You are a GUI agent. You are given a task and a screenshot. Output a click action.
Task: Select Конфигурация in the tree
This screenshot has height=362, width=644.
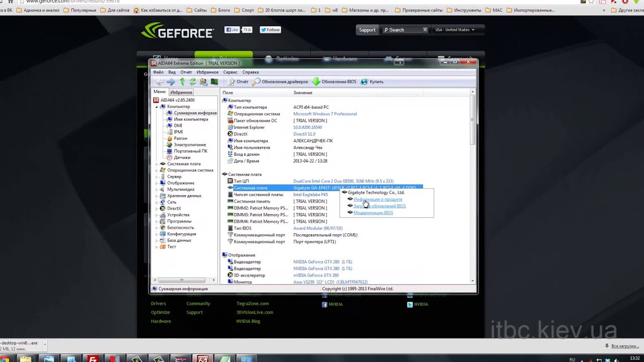click(x=181, y=234)
